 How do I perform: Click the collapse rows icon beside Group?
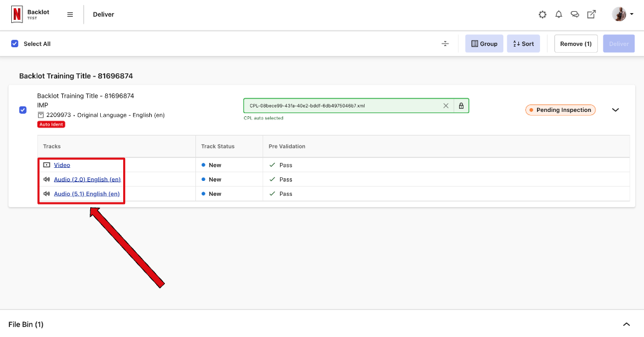446,44
